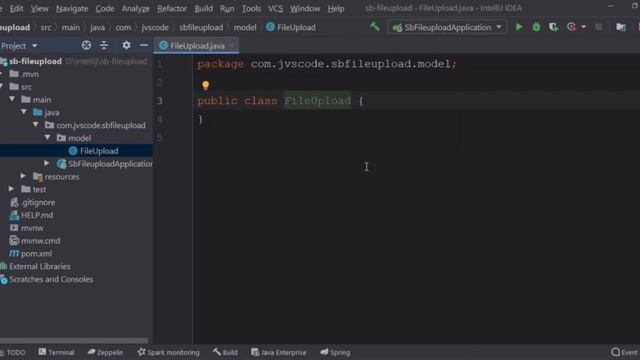Click on FileUpload class name in editor
Screen dimensions: 640x360
[x=318, y=100]
